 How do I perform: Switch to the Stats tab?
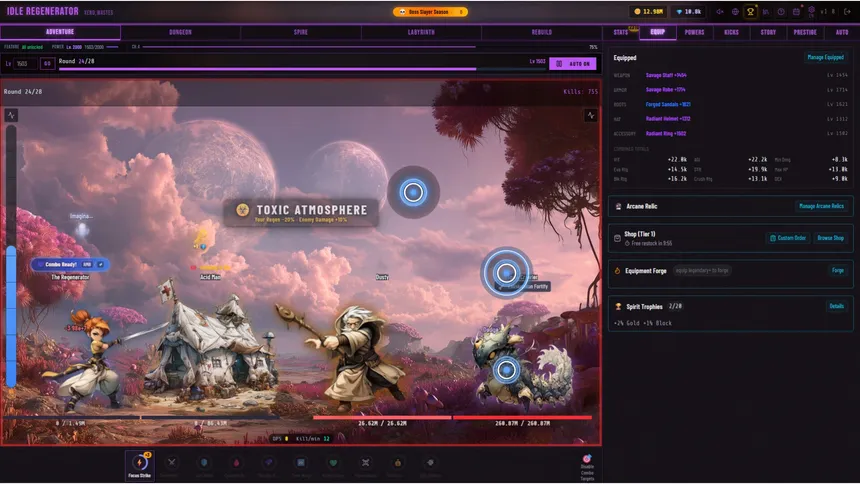click(x=621, y=32)
